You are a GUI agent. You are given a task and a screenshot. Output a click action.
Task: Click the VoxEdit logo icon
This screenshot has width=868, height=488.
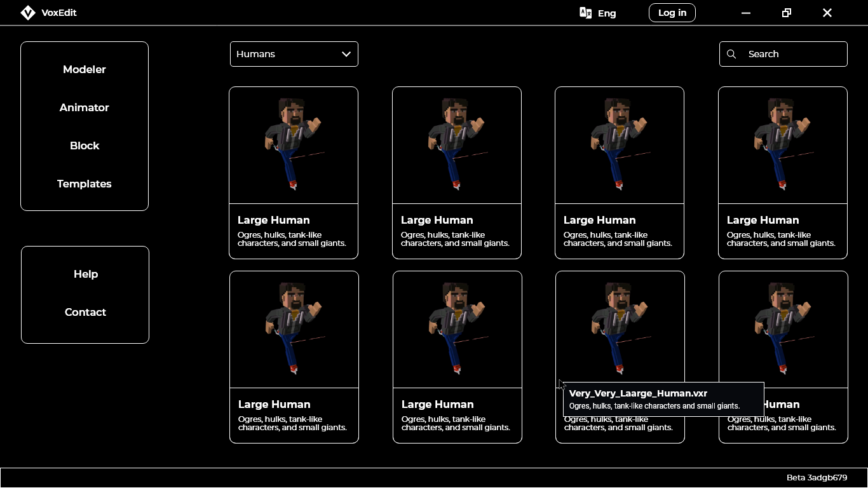(x=28, y=13)
